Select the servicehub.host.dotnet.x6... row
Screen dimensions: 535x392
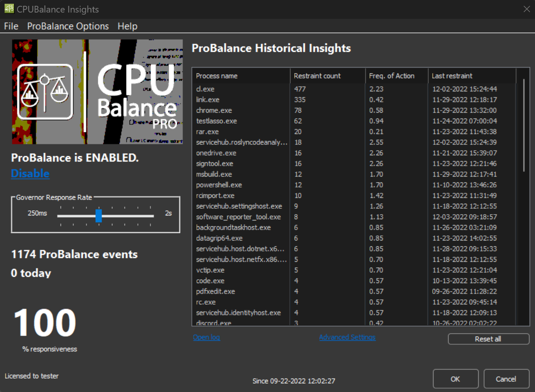354,249
